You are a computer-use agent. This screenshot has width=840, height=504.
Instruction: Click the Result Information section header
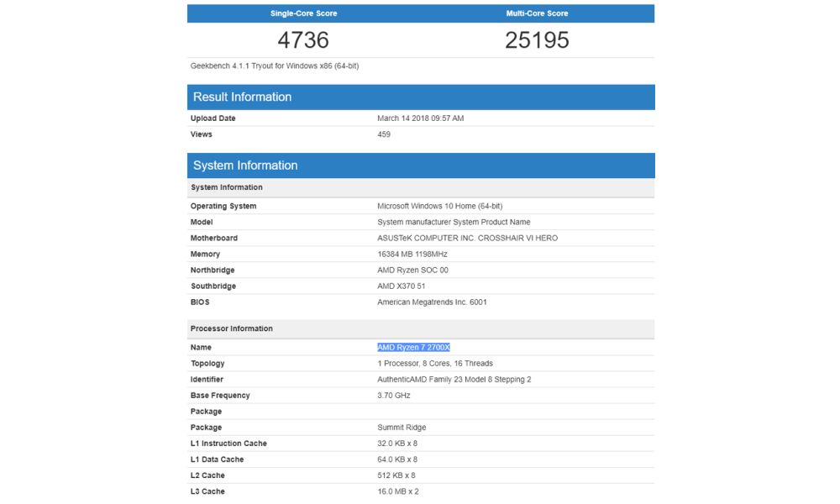(244, 97)
